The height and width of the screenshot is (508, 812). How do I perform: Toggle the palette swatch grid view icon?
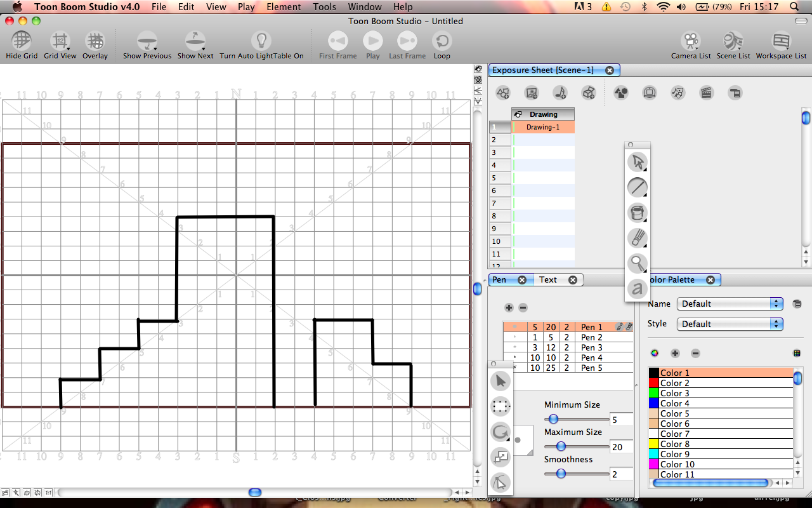click(797, 353)
